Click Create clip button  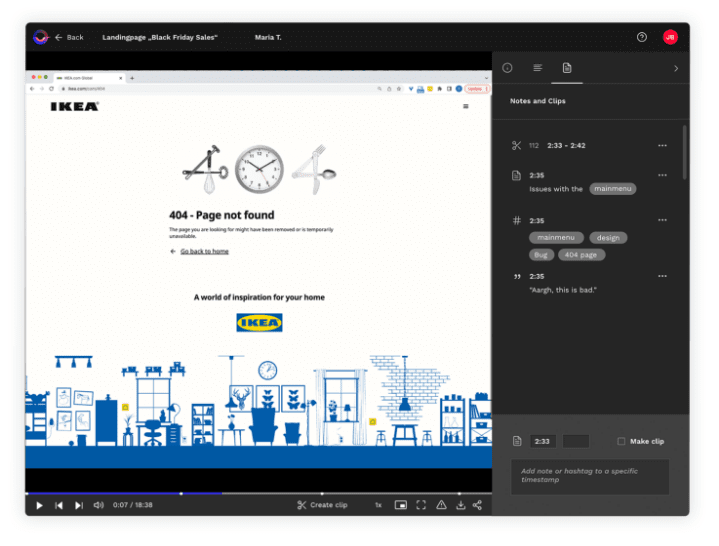tap(322, 505)
